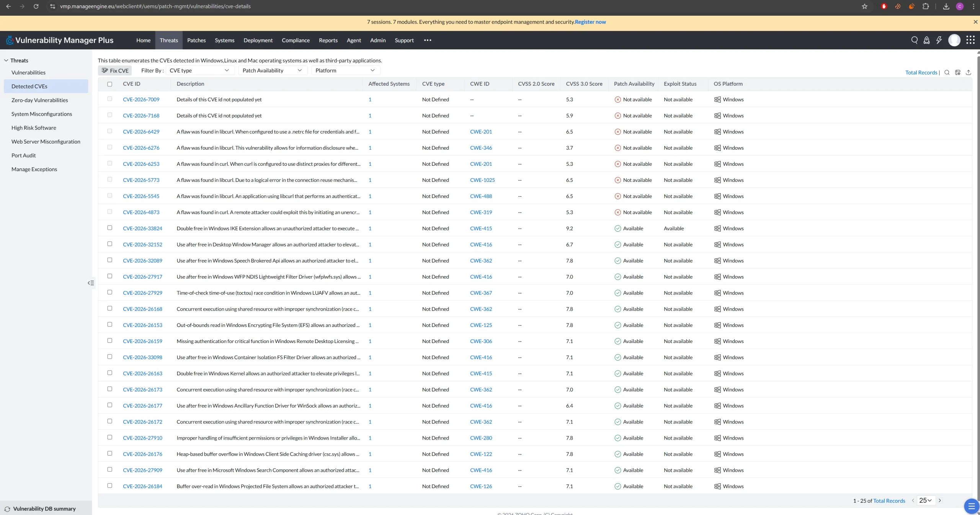Select the checkbox for CVE-2026-32089
Viewport: 980px width, 515px height.
click(110, 260)
